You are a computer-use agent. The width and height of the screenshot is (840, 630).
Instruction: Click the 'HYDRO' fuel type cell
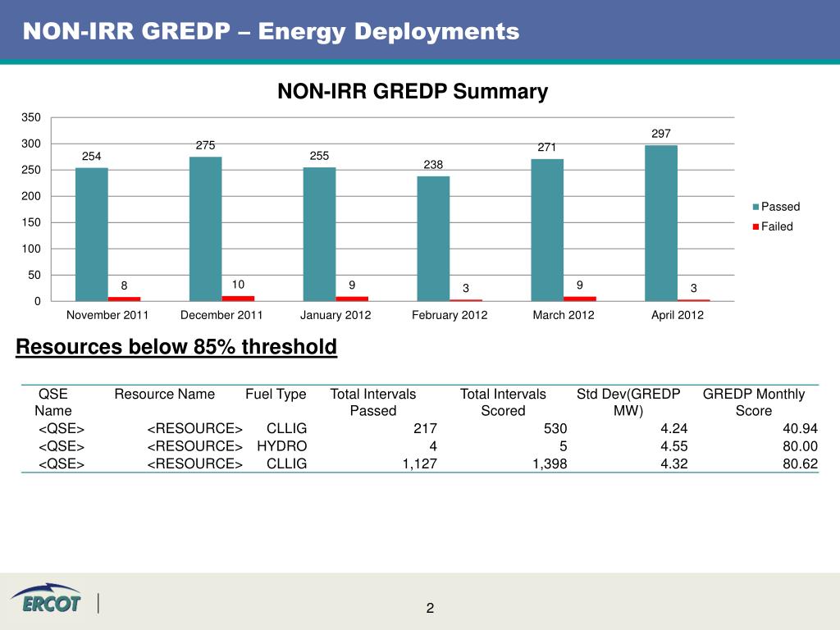(x=282, y=446)
